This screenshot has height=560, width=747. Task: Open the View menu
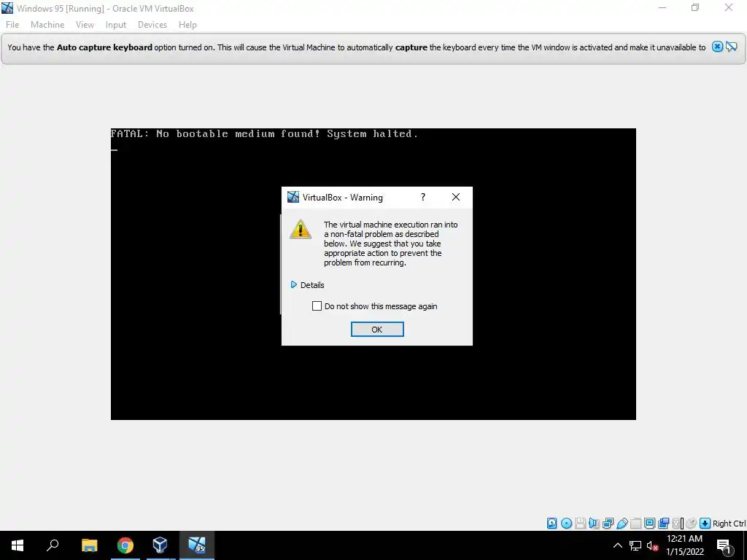(85, 25)
